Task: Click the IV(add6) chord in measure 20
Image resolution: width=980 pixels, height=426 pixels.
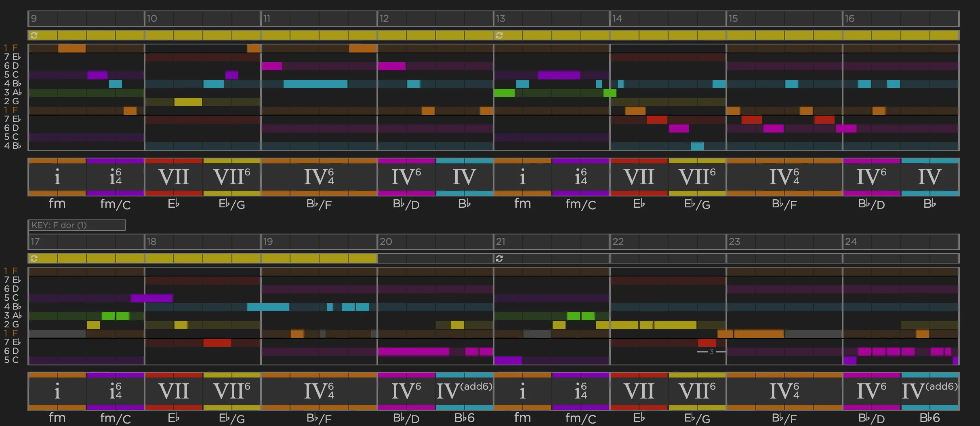Action: [x=465, y=391]
